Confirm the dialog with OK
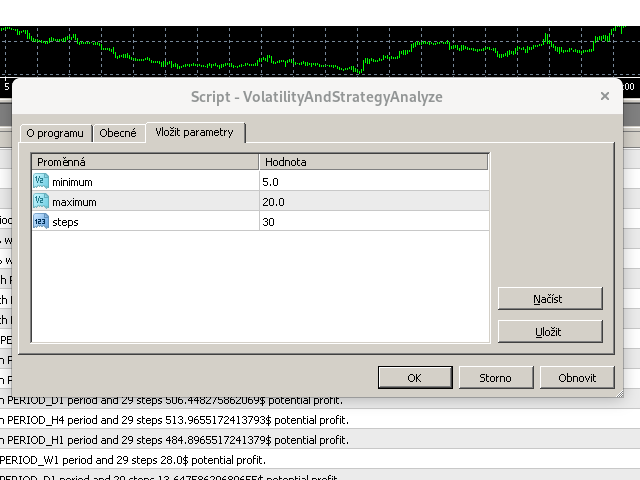The height and width of the screenshot is (480, 640). pos(415,378)
